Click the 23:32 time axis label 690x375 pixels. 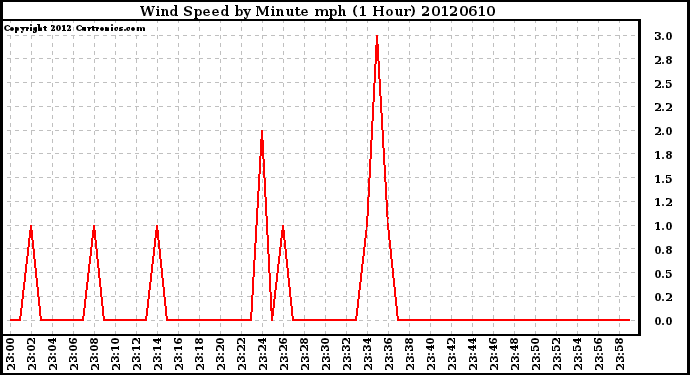[347, 354]
